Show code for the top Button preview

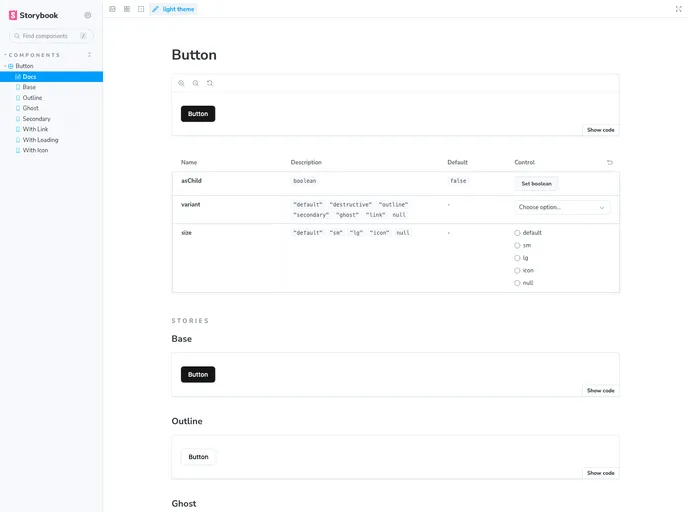[601, 130]
